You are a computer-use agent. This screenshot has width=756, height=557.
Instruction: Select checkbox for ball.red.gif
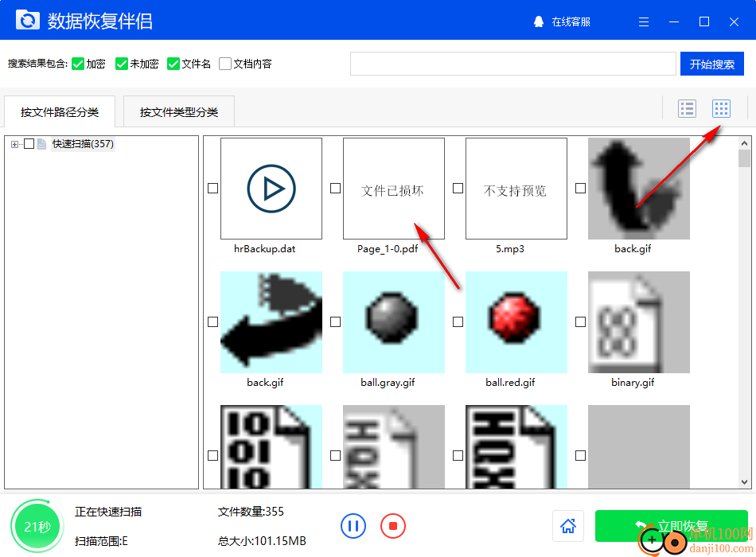coord(458,321)
